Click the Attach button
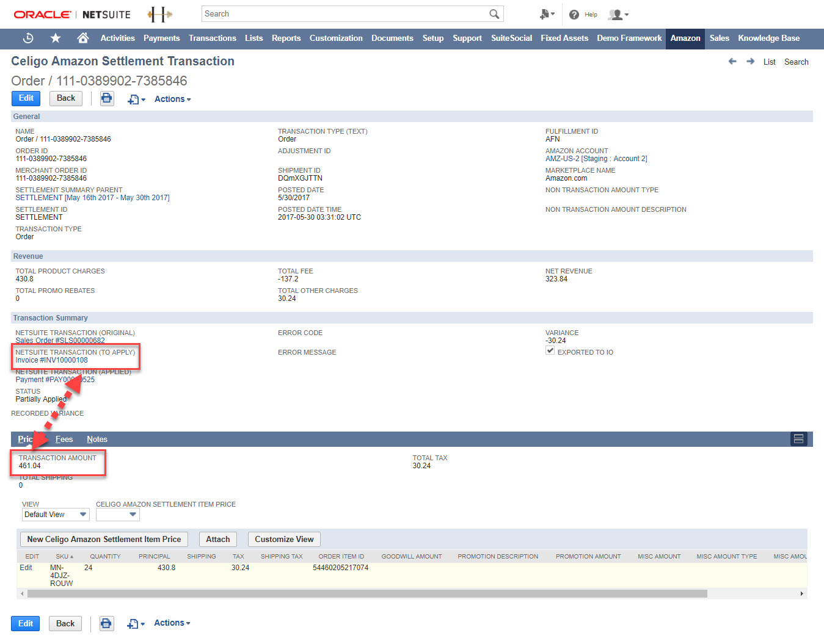The image size is (824, 644). coord(218,539)
